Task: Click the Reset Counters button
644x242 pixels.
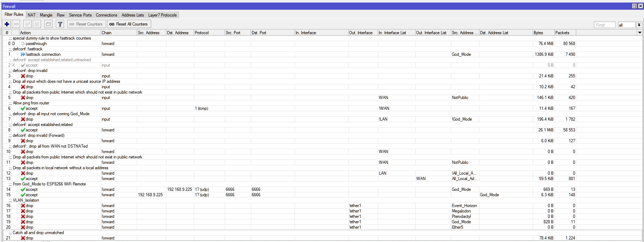Action: (86, 24)
